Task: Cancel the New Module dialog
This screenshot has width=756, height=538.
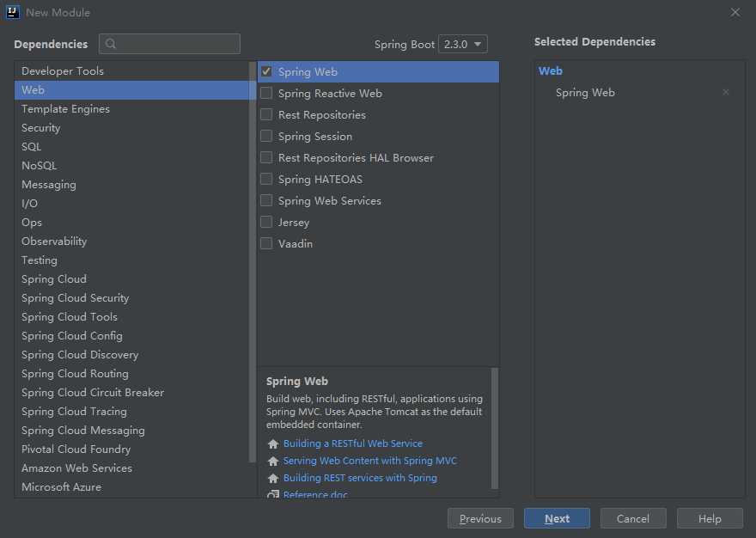Action: point(633,519)
